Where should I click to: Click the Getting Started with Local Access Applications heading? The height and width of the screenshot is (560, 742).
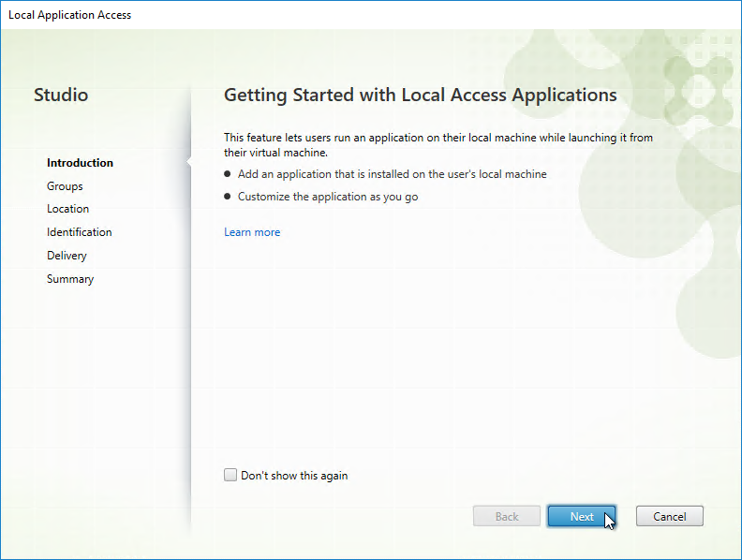420,96
